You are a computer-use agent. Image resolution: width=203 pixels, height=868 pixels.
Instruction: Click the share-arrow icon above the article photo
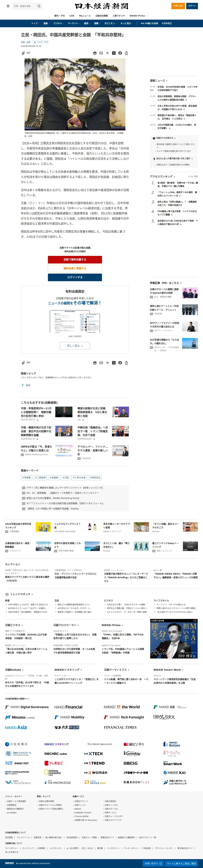[127, 53]
